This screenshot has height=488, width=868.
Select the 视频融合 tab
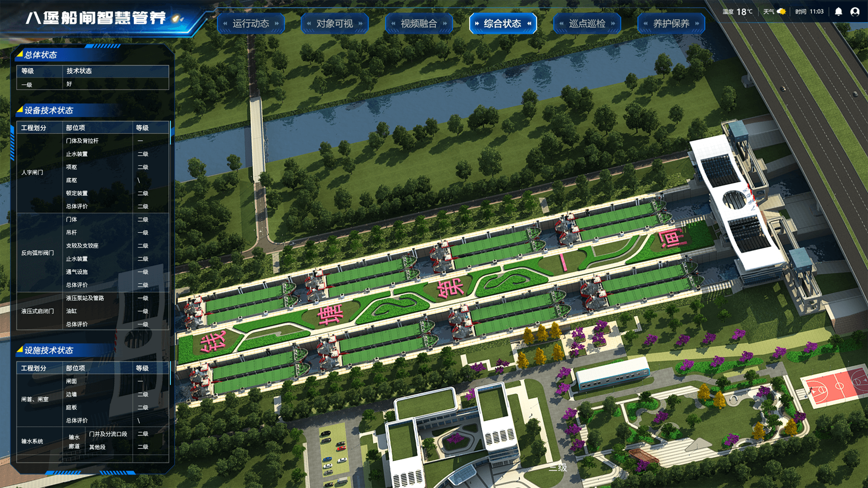pos(418,24)
